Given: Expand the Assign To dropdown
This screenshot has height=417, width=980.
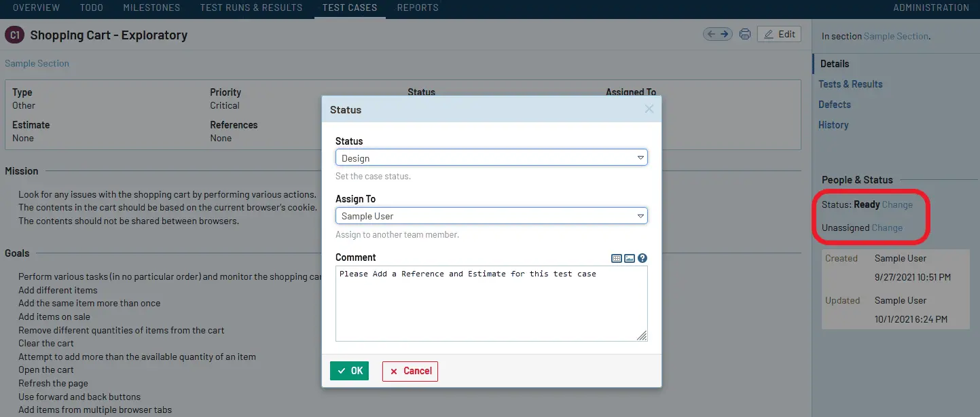Looking at the screenshot, I should coord(491,215).
